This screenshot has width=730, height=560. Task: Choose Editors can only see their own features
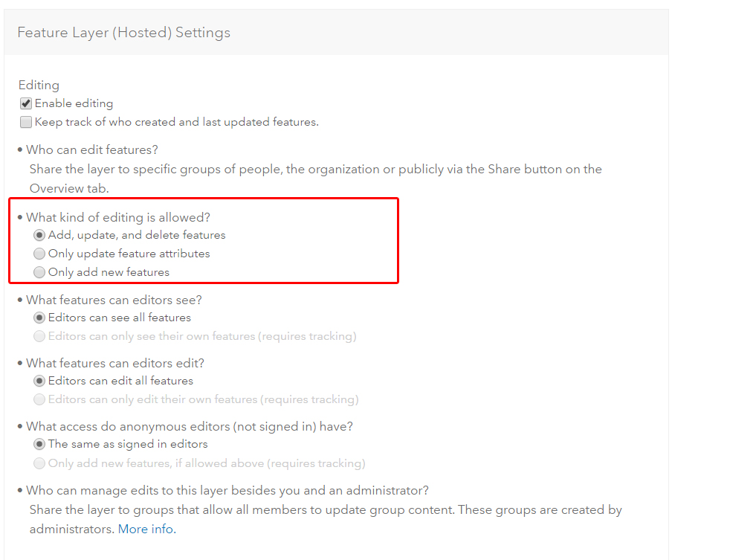(x=40, y=336)
